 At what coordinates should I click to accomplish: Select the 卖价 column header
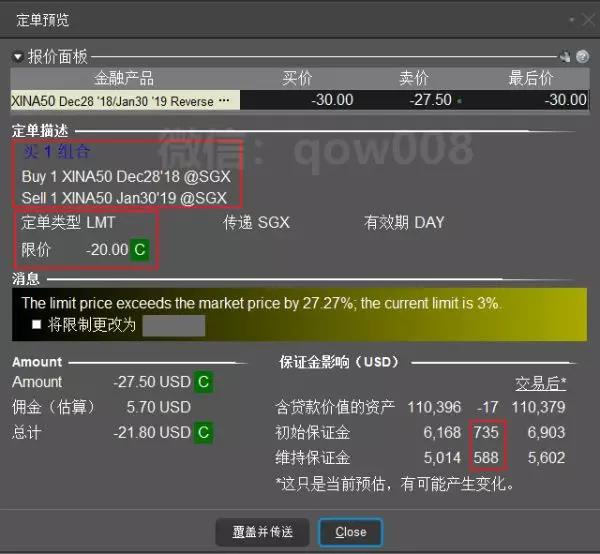(414, 78)
